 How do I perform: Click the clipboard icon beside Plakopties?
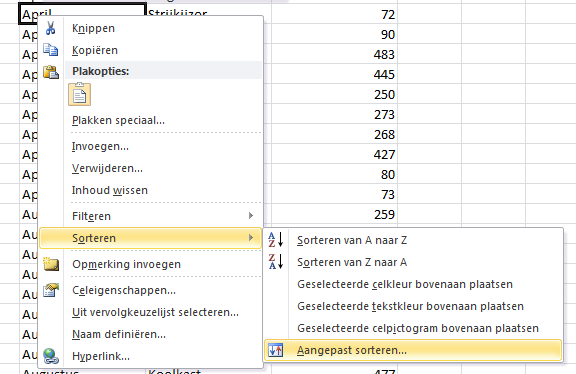(51, 72)
